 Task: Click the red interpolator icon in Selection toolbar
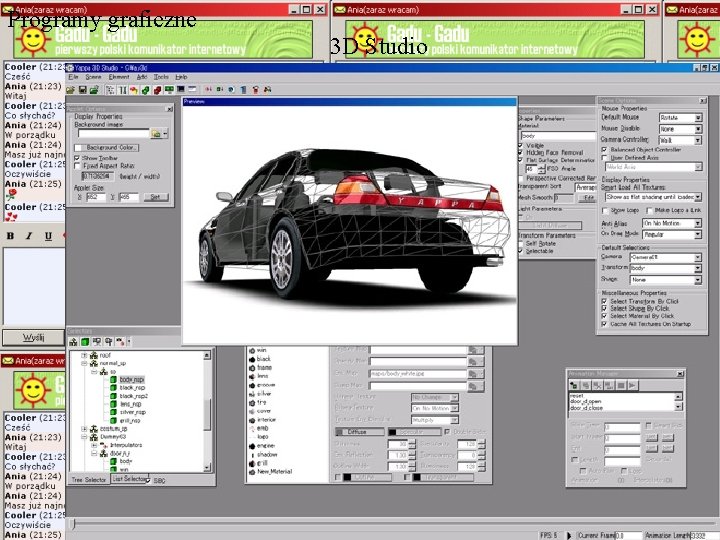(x=120, y=342)
